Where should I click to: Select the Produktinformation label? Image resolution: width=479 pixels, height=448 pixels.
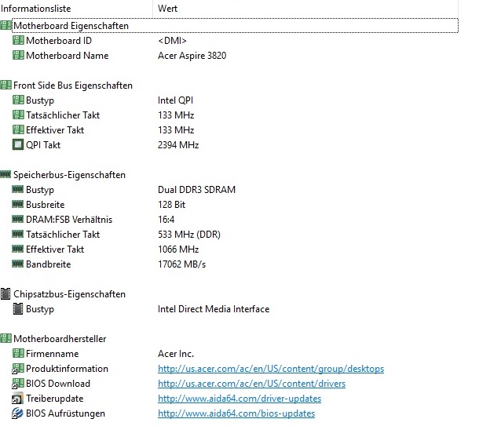coord(67,369)
